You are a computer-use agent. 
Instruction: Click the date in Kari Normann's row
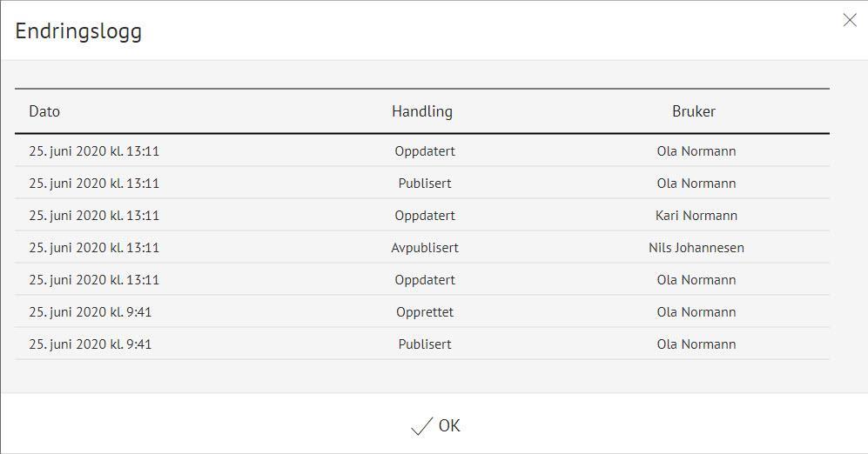[94, 216]
